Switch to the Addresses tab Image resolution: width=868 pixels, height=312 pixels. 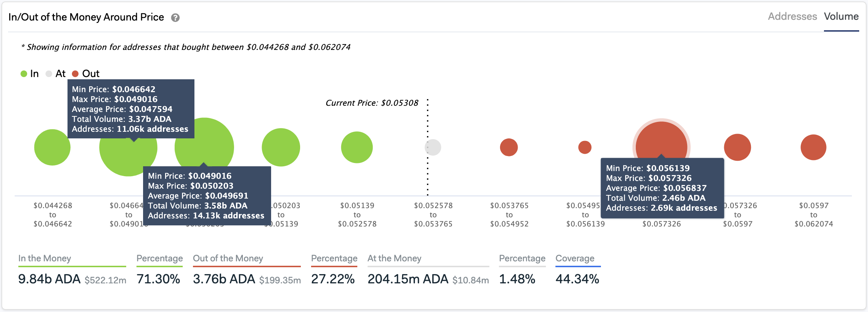792,17
